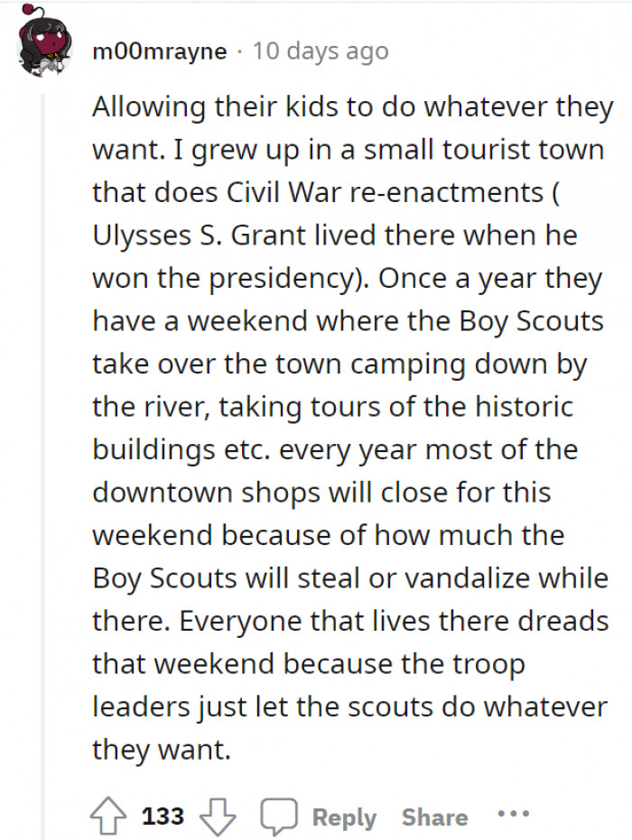Click the final line "they want."
The width and height of the screenshot is (632, 840).
point(162,750)
